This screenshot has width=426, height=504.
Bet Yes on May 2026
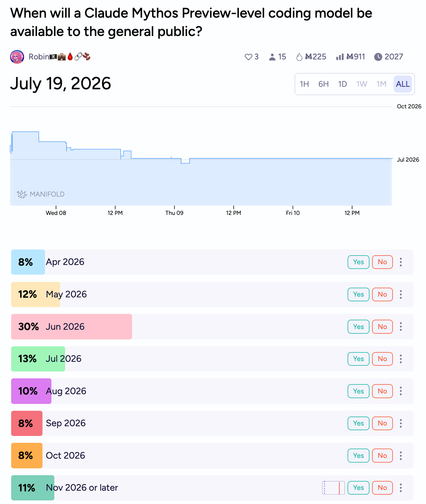(358, 294)
